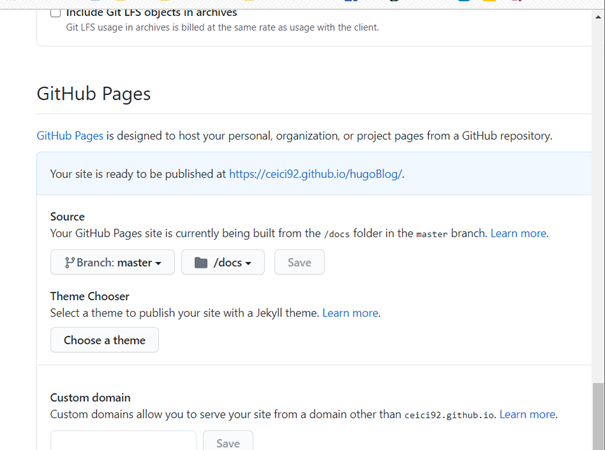Open the GitHub Pages documentation link
The height and width of the screenshot is (450, 605).
coord(70,136)
